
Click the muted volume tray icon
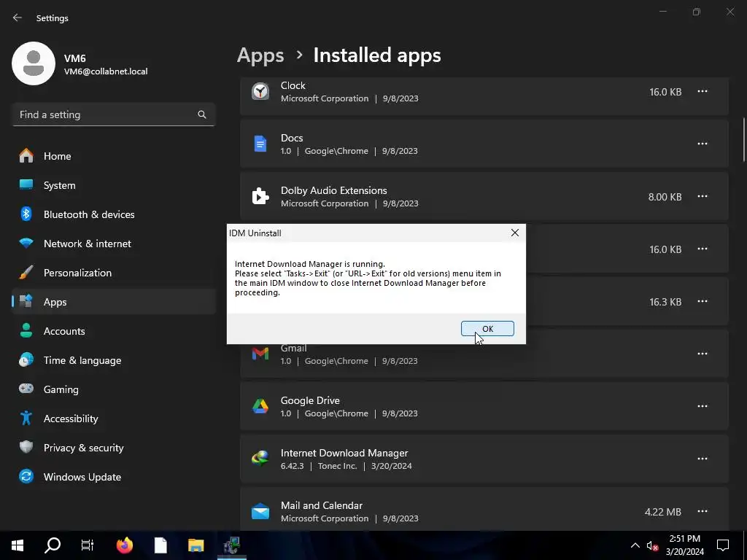[x=653, y=545]
